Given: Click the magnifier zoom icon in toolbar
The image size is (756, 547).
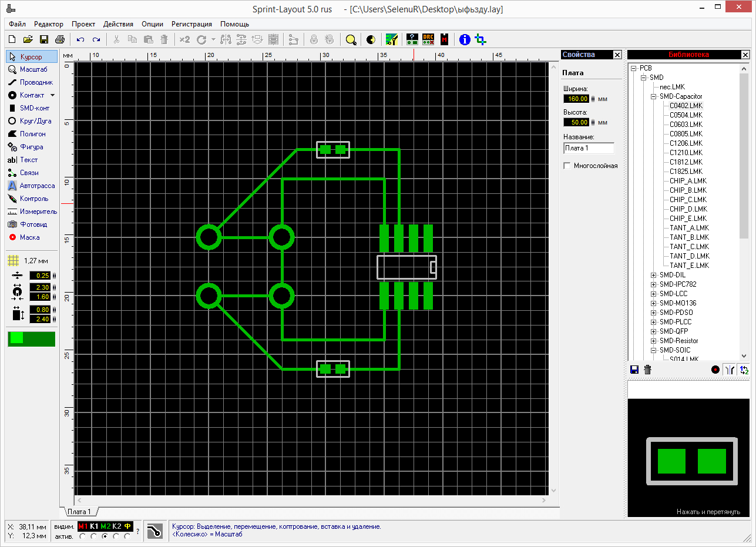Looking at the screenshot, I should [x=351, y=39].
